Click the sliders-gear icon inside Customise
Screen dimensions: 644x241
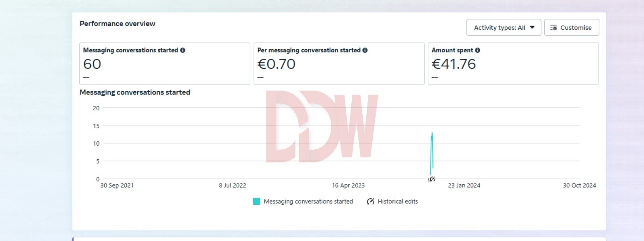553,28
